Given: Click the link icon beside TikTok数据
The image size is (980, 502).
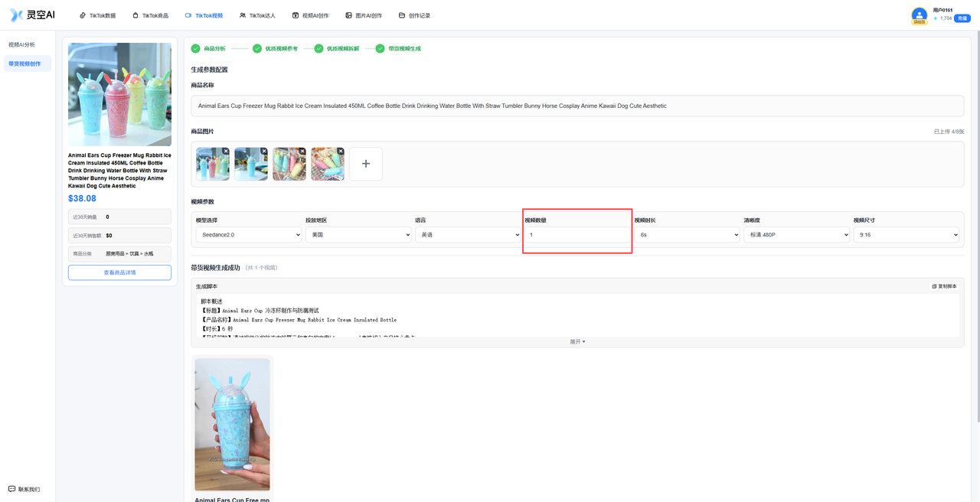Looking at the screenshot, I should coord(83,15).
